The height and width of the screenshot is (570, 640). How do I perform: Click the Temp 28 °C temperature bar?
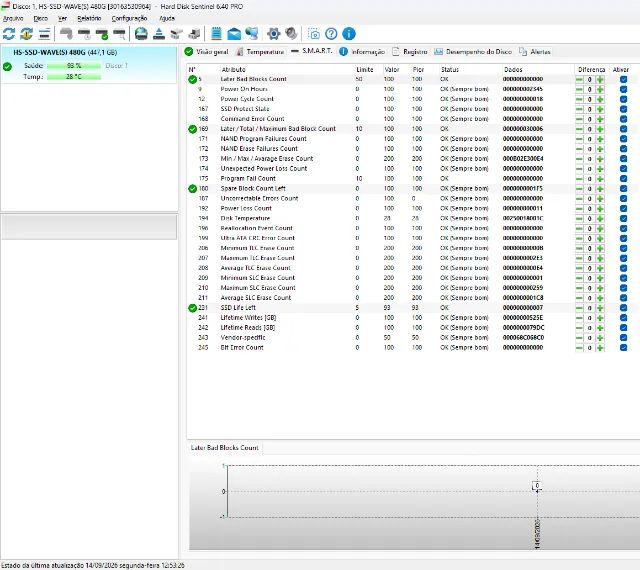(x=74, y=77)
